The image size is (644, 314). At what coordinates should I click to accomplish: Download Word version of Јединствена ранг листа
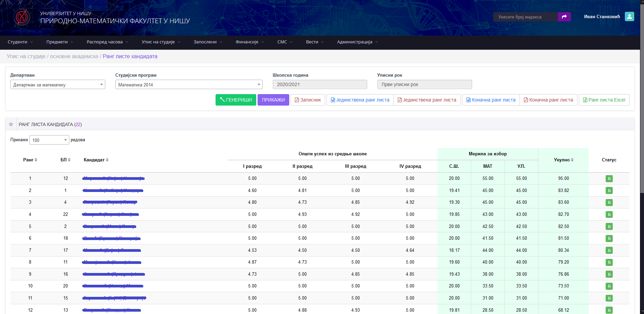coord(360,100)
